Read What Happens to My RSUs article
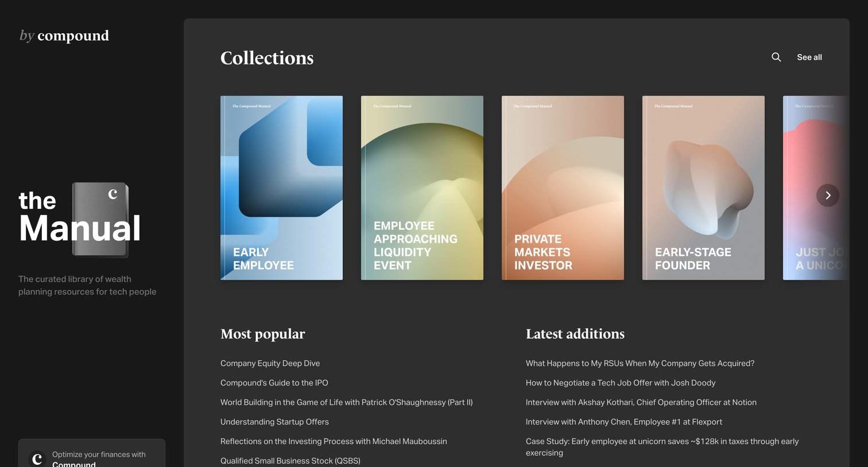Screen dimensions: 868x467 [x=640, y=363]
